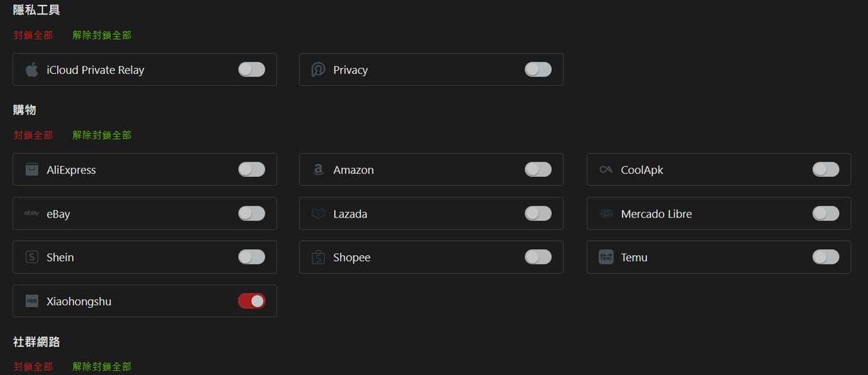The image size is (868, 375).
Task: Turn on the Amazon block toggle
Action: (x=538, y=170)
